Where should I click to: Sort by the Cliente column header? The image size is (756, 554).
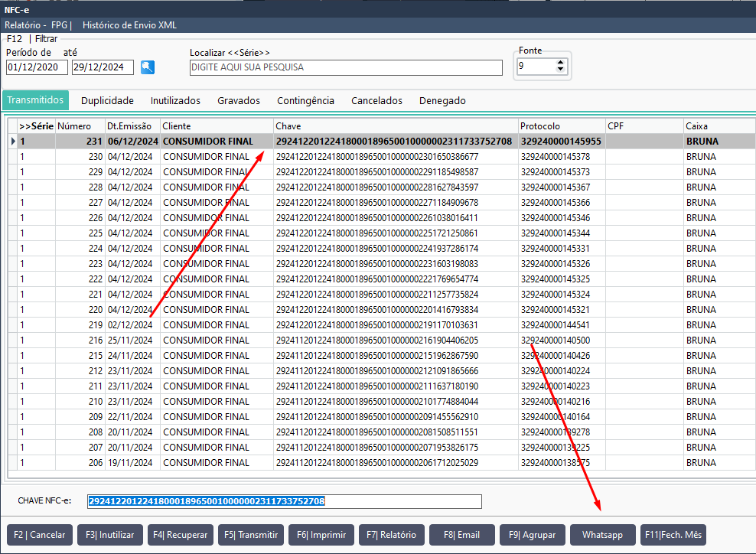(217, 125)
